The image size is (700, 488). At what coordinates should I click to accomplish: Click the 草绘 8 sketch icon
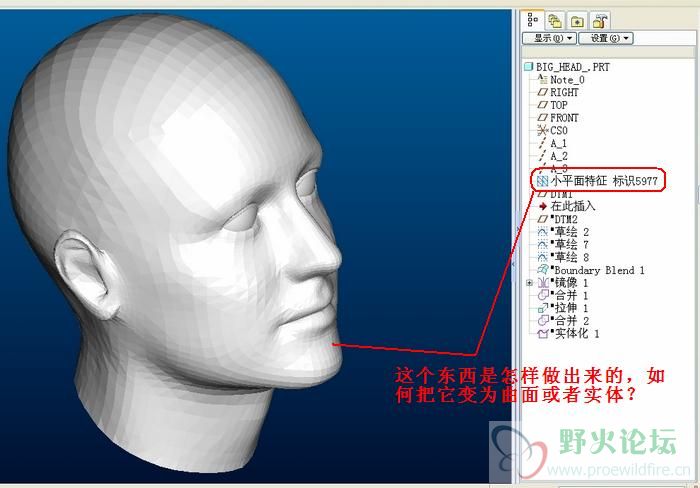[542, 258]
